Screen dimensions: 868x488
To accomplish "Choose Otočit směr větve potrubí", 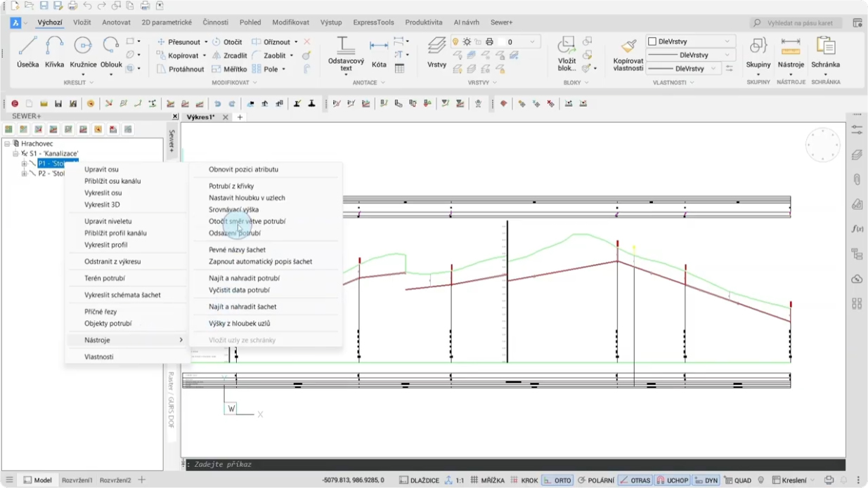I will pos(247,221).
